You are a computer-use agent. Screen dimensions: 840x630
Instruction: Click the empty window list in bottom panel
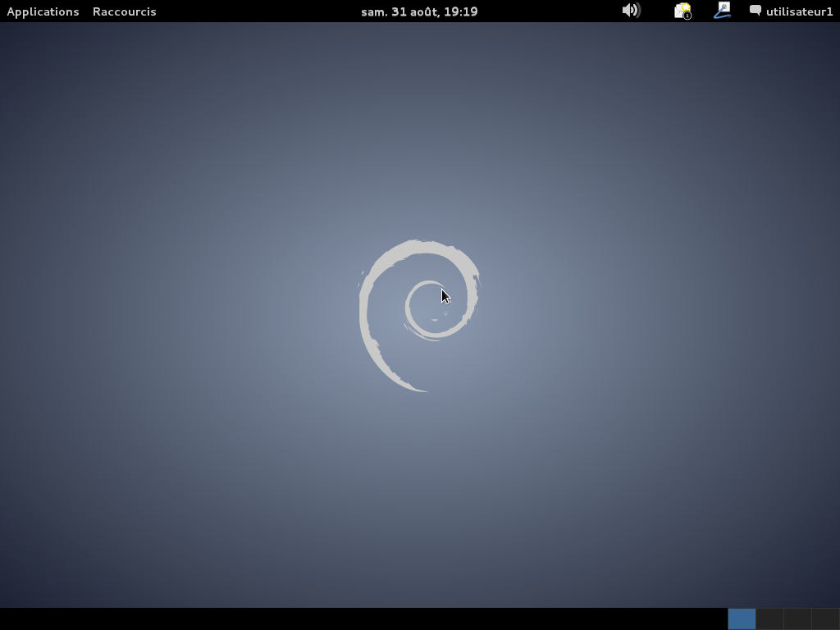point(361,619)
